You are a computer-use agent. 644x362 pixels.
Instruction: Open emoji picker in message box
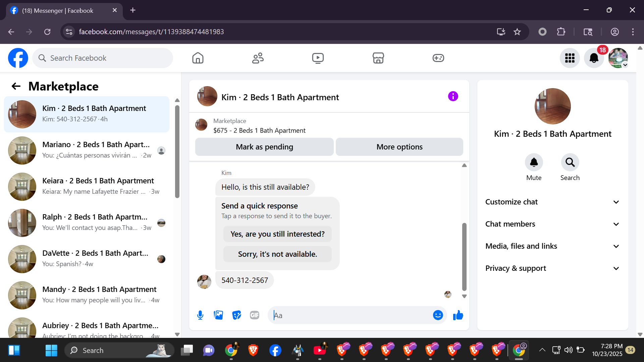click(438, 315)
